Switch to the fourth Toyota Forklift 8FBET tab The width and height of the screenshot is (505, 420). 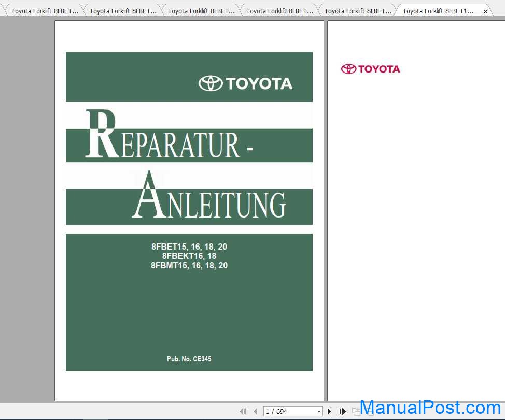[279, 11]
